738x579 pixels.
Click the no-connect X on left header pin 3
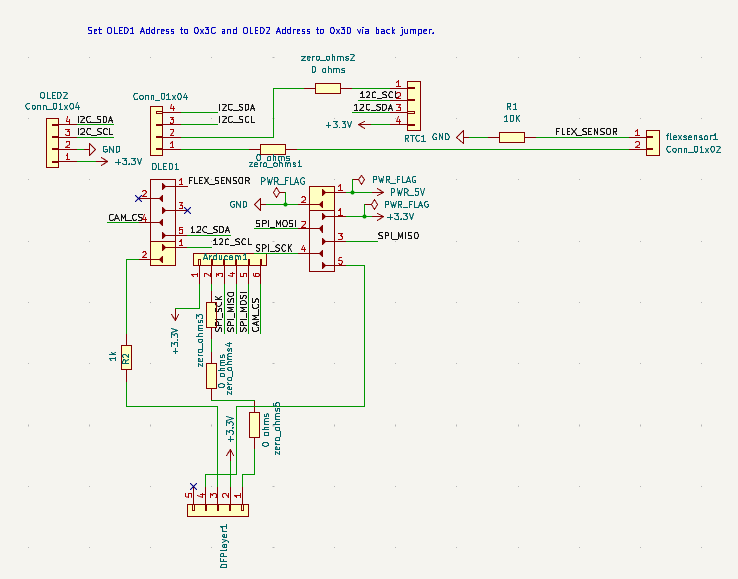(187, 210)
